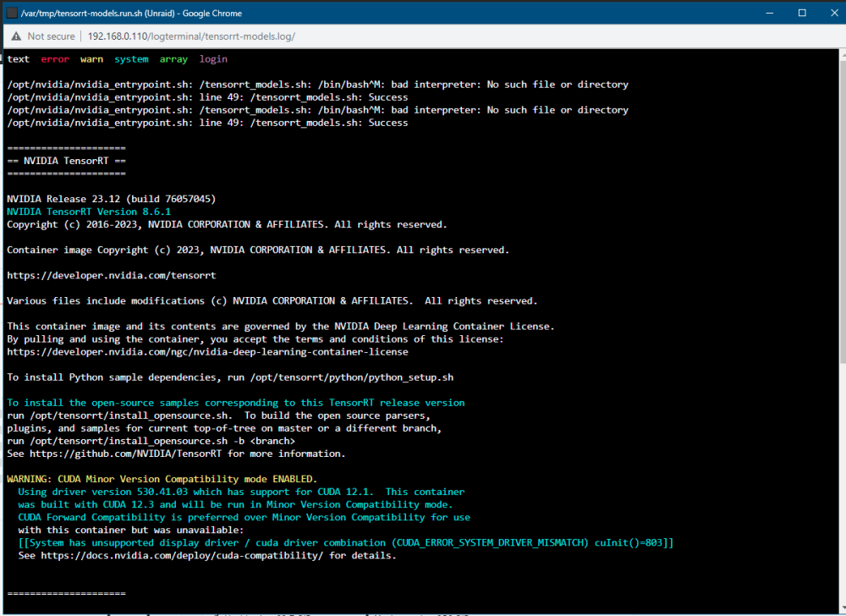Click 'was built with CUDA 12.3' line

[x=236, y=505]
